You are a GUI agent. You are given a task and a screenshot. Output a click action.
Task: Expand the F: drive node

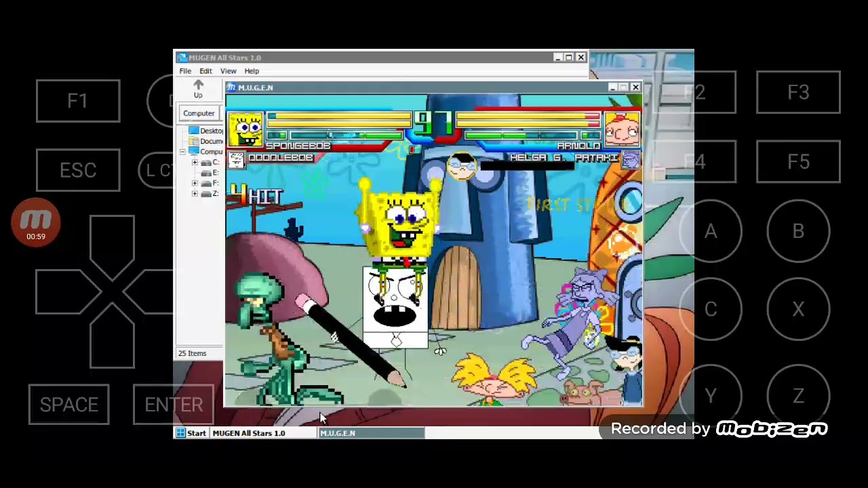195,183
